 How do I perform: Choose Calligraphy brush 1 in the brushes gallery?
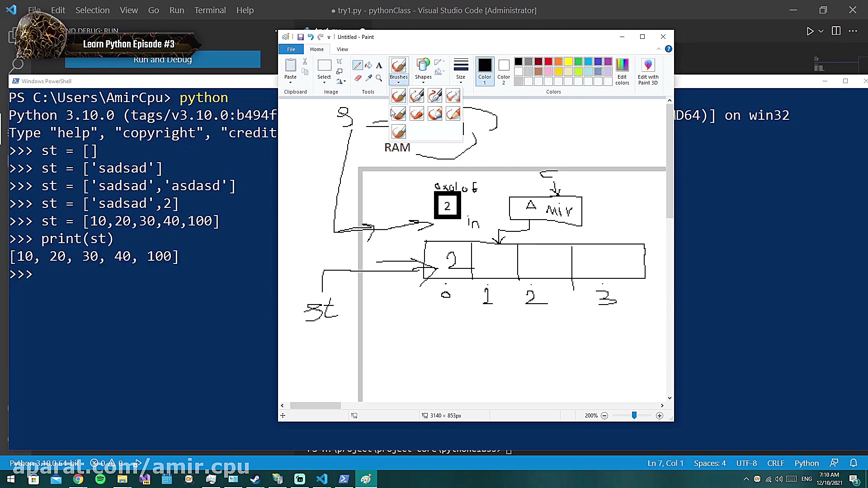(x=416, y=96)
